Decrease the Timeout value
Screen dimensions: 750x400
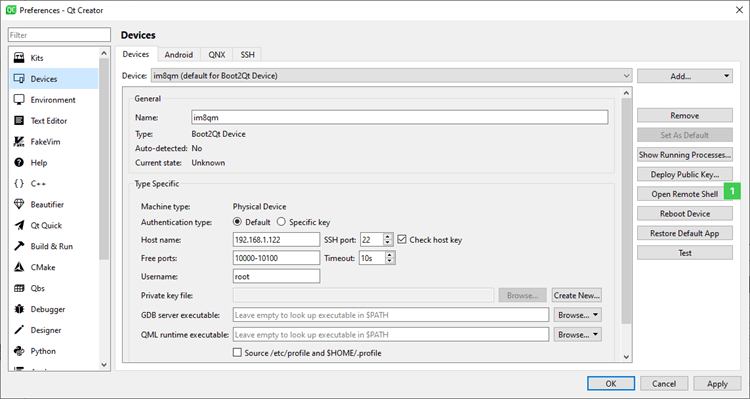point(390,261)
